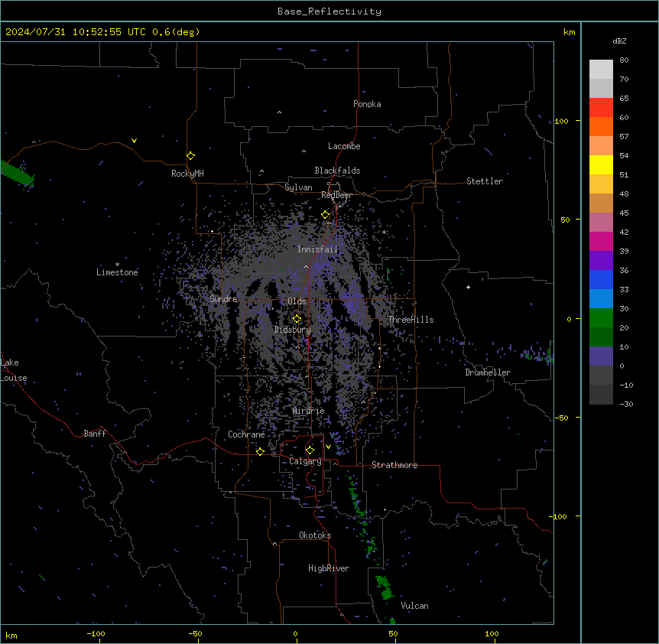The width and height of the screenshot is (659, 644).
Task: Click the white caret marker west of Ponoka
Action: [279, 112]
